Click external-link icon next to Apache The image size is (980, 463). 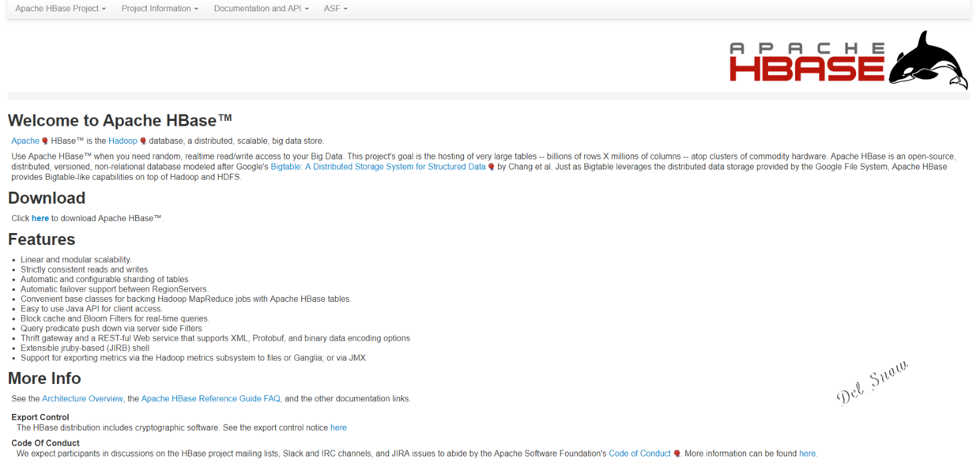pyautogui.click(x=45, y=141)
